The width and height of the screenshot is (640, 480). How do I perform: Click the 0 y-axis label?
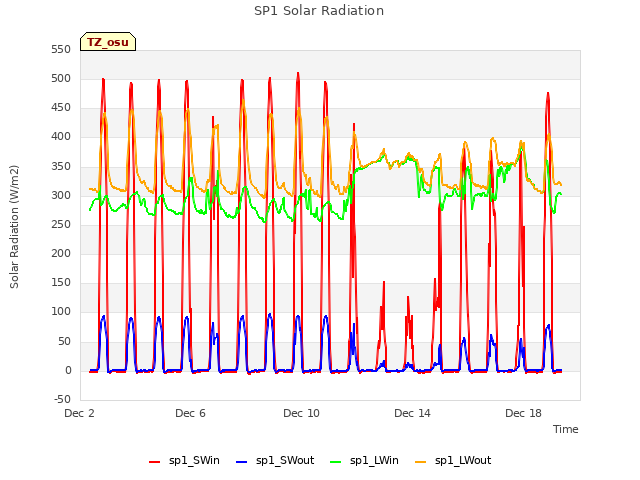coord(69,371)
